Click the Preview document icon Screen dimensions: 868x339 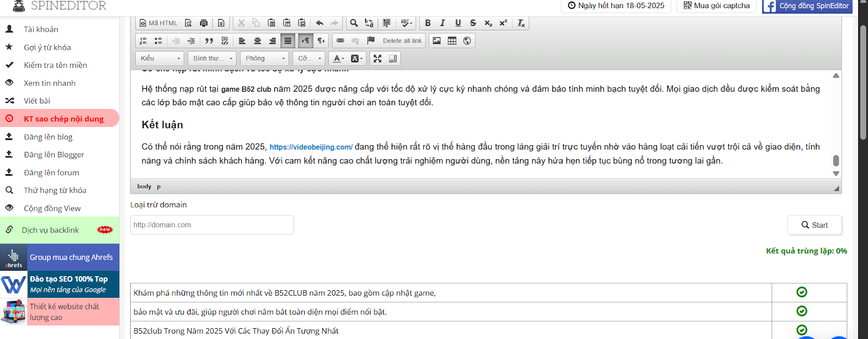coord(188,23)
